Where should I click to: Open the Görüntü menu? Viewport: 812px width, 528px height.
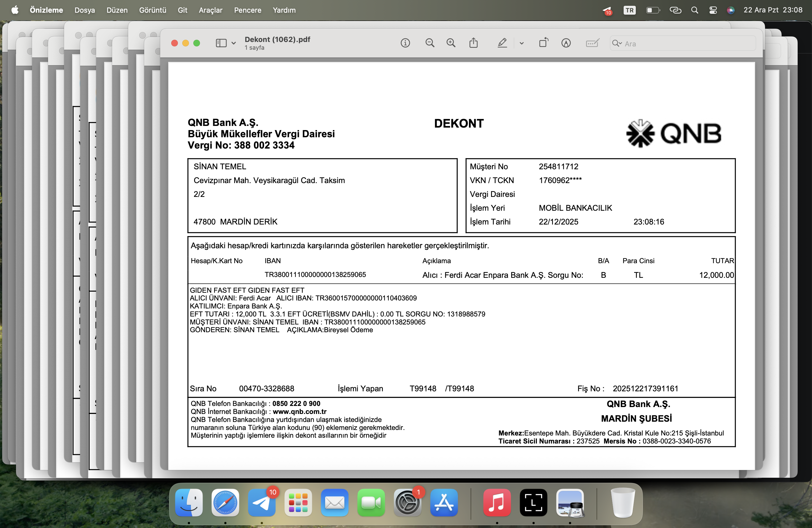click(x=152, y=10)
